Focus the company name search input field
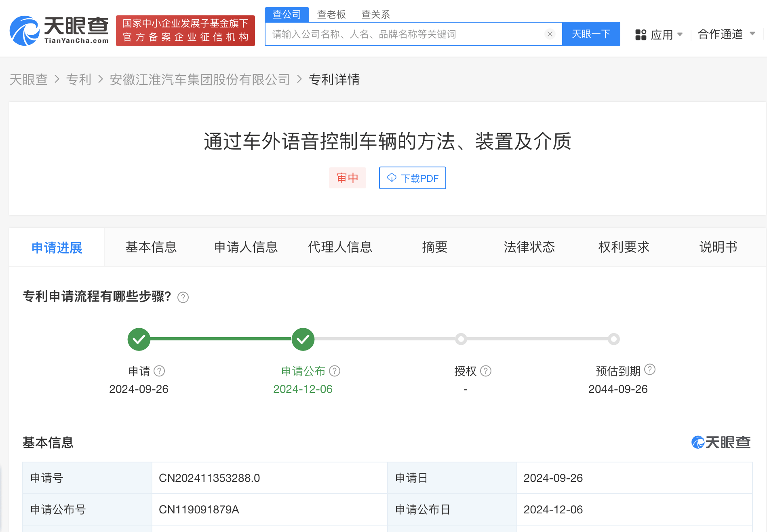The width and height of the screenshot is (767, 532). [x=404, y=34]
